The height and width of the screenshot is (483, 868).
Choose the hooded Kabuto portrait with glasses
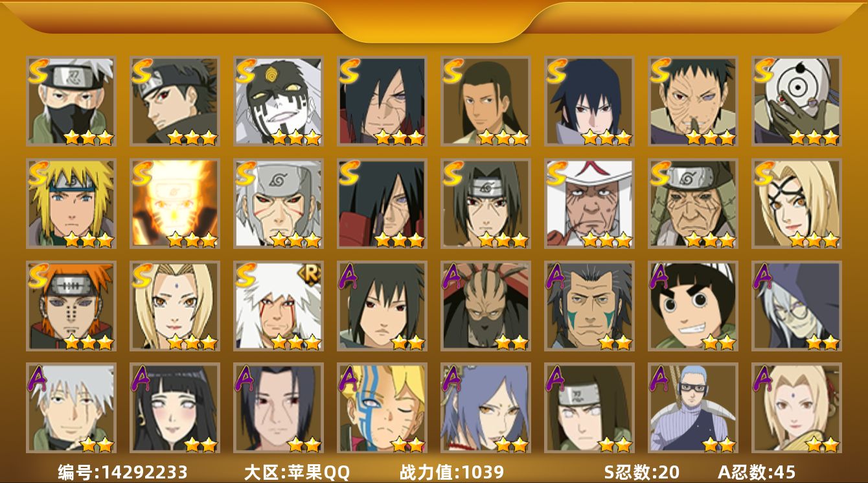coord(797,306)
